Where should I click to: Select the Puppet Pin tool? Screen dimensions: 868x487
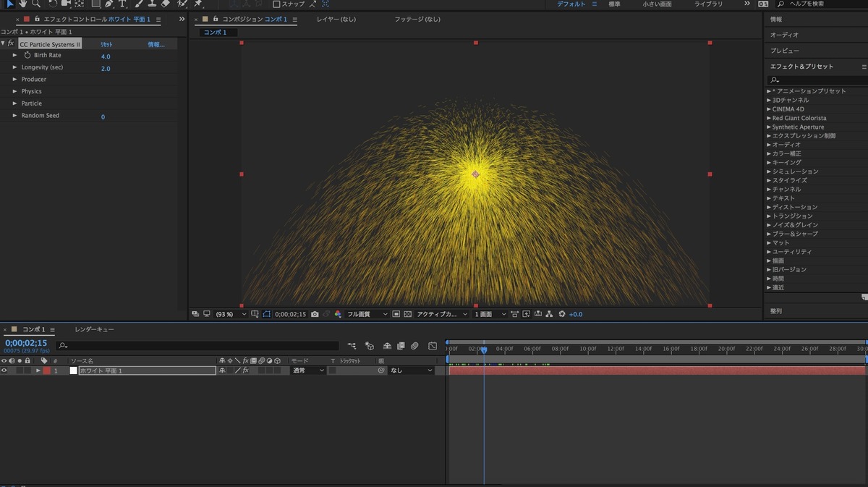point(197,4)
